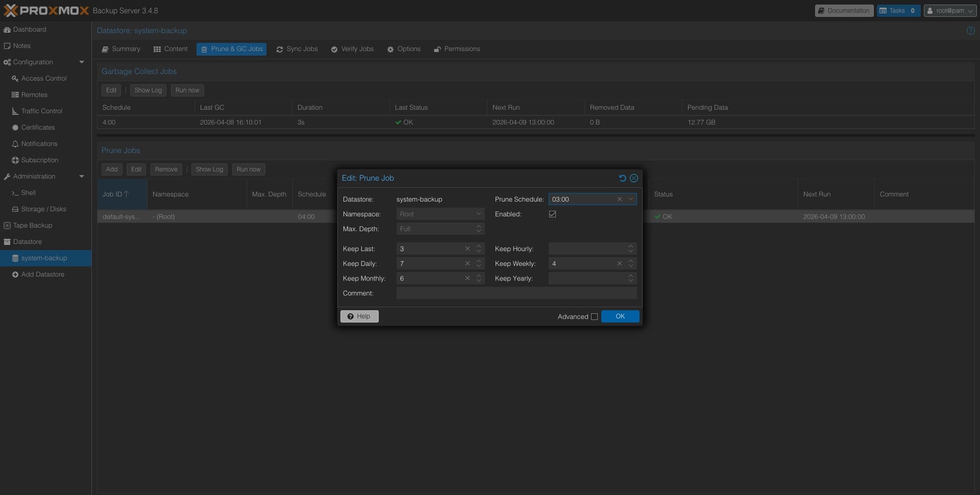This screenshot has height=495, width=980.
Task: Open the root@pam user menu
Action: pyautogui.click(x=950, y=11)
